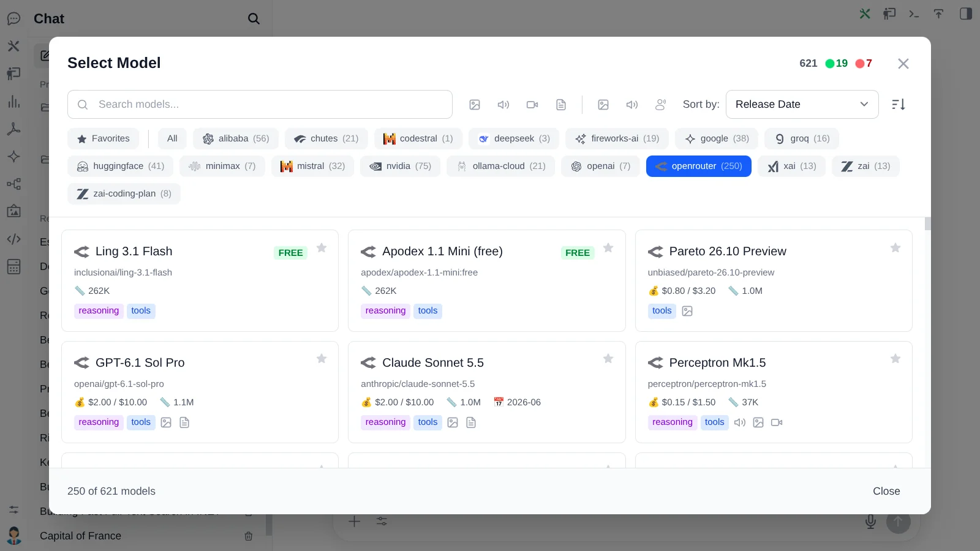Image resolution: width=980 pixels, height=551 pixels.
Task: Open the calculator icon in sidebar
Action: [13, 266]
